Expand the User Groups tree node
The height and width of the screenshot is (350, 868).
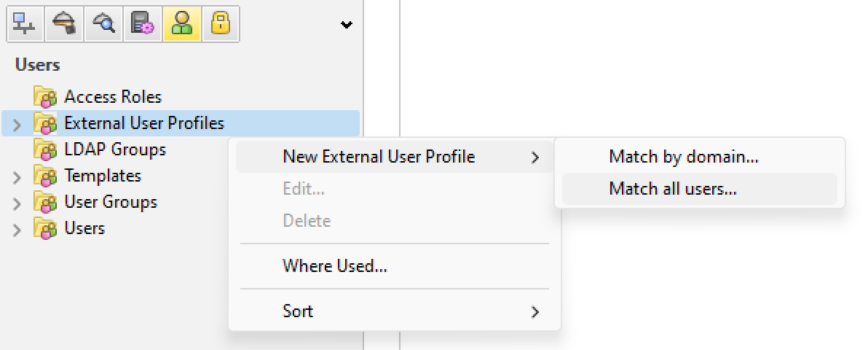17,203
